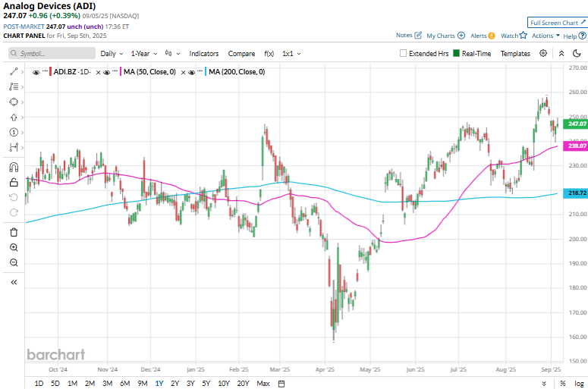Toggle the magnet snap mode

pyautogui.click(x=14, y=167)
